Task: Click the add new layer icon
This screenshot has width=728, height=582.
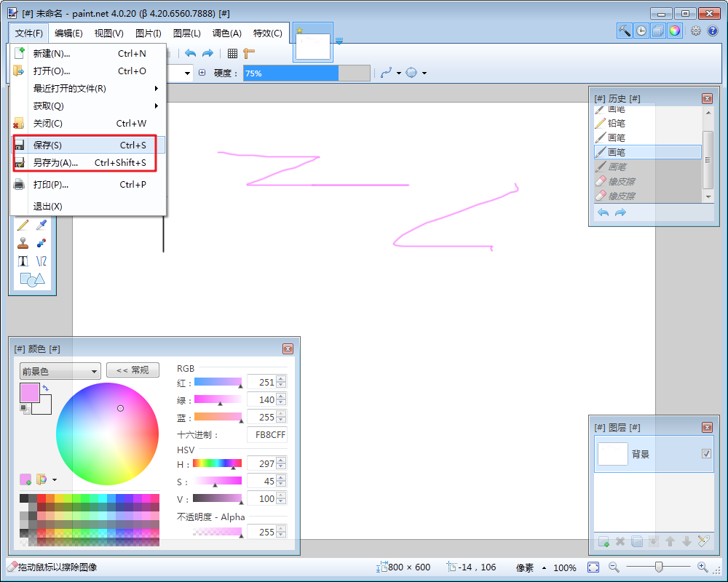Action: click(x=603, y=541)
